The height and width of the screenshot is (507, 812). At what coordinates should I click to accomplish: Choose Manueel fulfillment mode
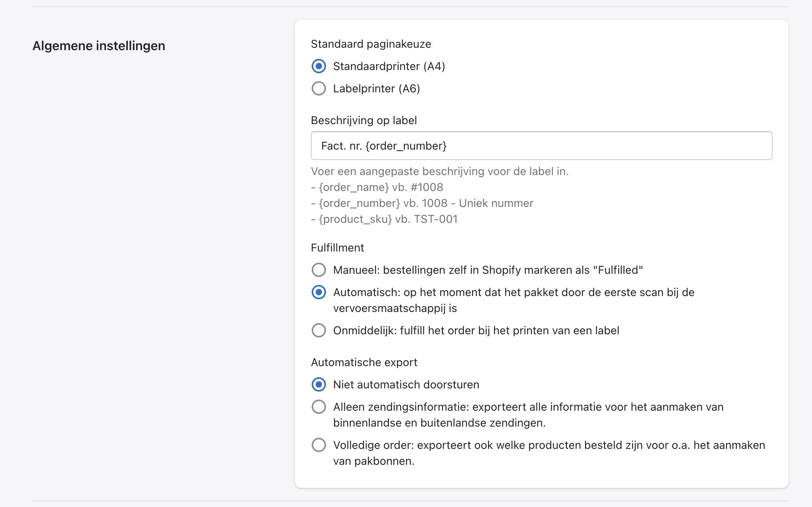coord(318,270)
